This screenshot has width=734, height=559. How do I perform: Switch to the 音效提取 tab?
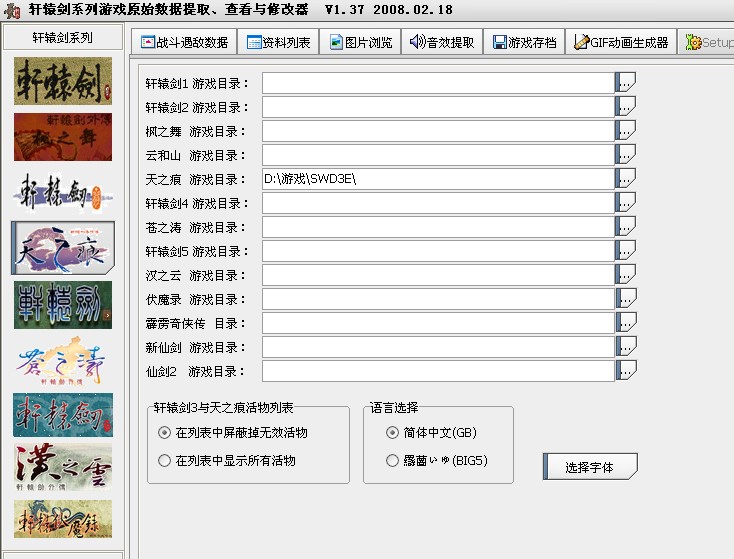pyautogui.click(x=442, y=42)
